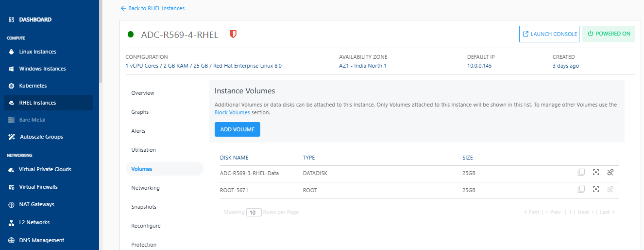Viewport: 644px width, 250px height.
Task: Click the L2 Networks icon
Action: [11, 223]
